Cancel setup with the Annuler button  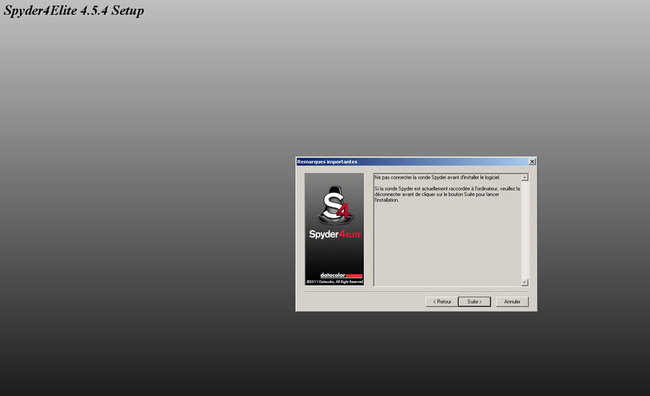(x=512, y=302)
